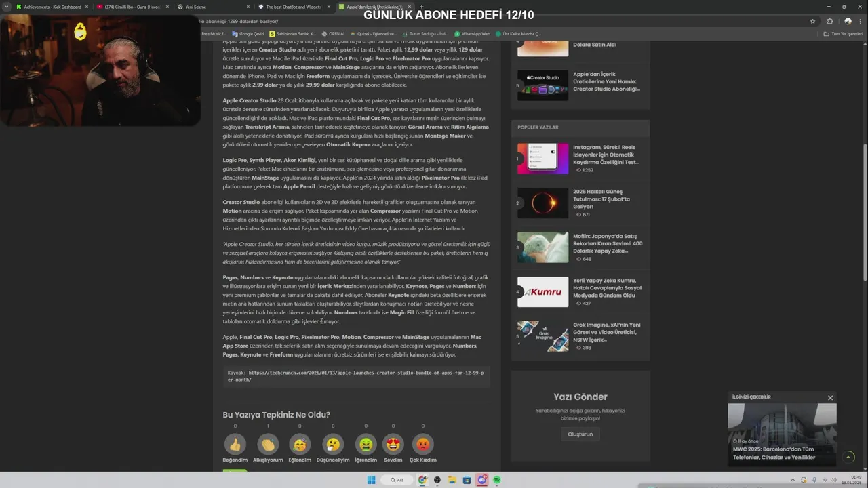Open the WhatsApp Web bookmark
868x488 pixels.
pyautogui.click(x=471, y=33)
